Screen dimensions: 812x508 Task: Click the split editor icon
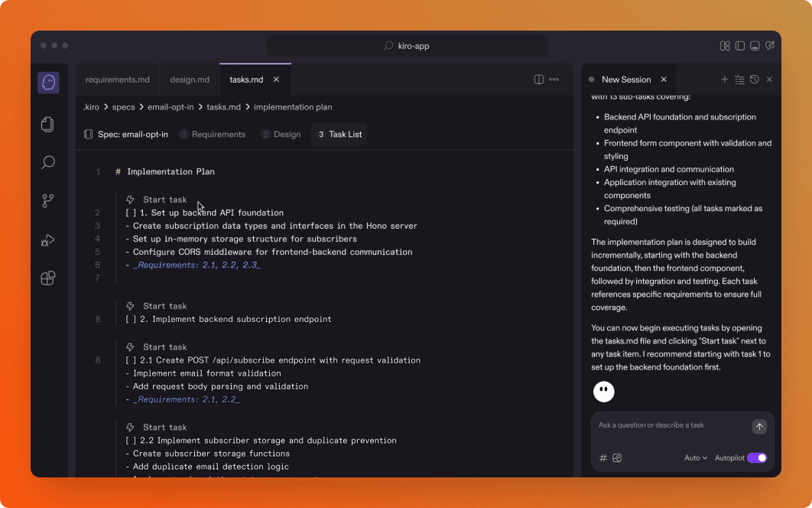point(538,79)
